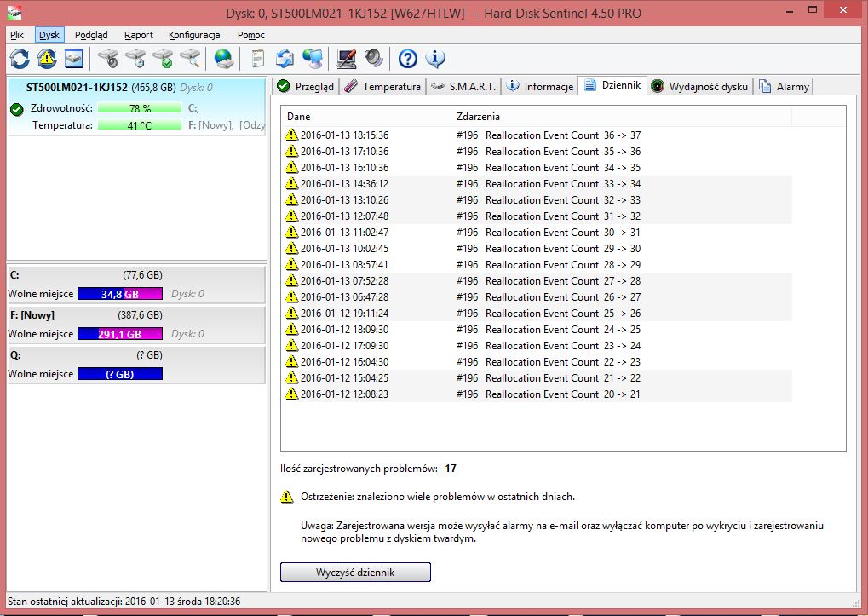Select log entry Reallocation Event Count 31 -> 32
Screen dimensions: 868x616
[x=537, y=216]
